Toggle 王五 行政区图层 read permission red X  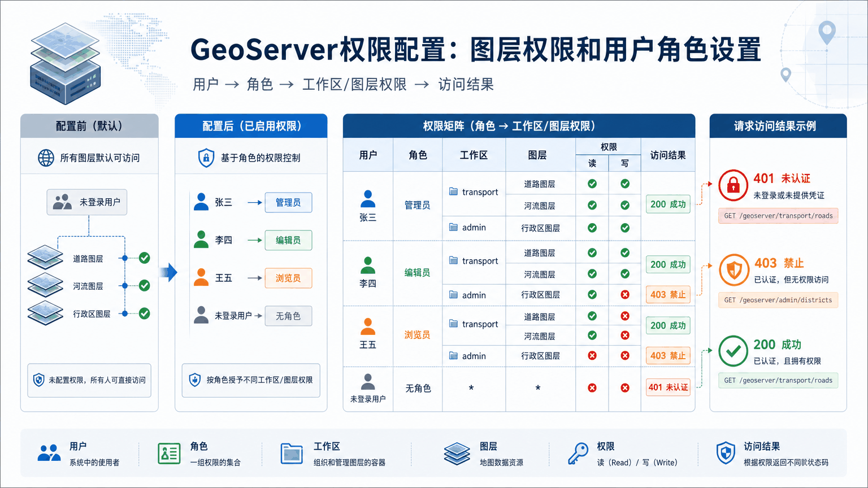click(592, 355)
